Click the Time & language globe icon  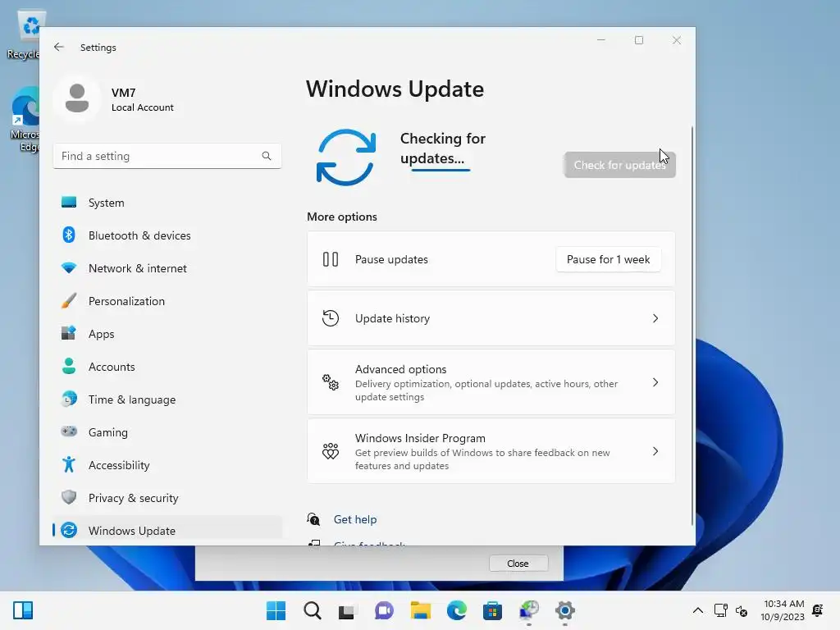click(x=69, y=399)
